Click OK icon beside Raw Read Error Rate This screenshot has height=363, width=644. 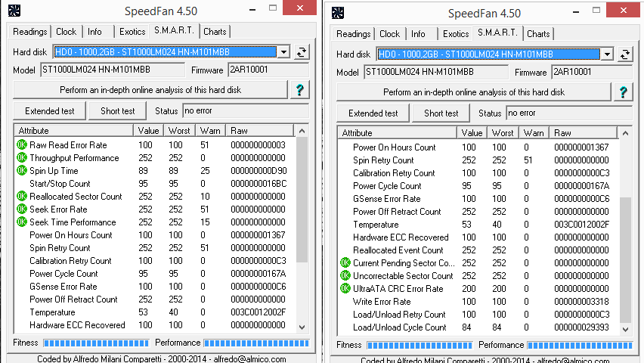(x=22, y=144)
